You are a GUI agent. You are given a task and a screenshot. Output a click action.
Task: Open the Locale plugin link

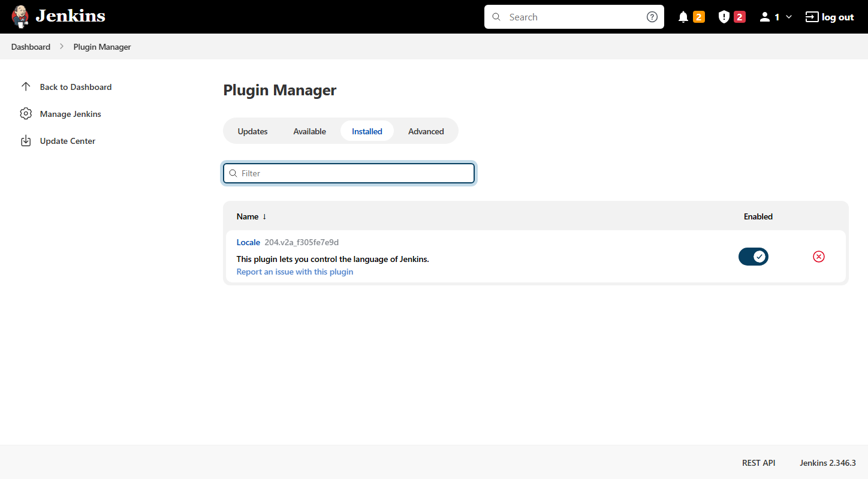tap(248, 242)
